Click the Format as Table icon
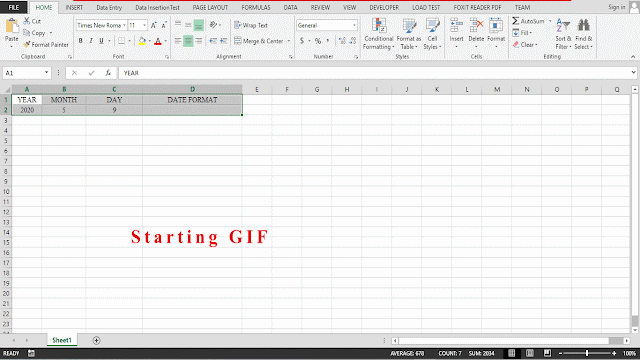This screenshot has width=640, height=360. (x=409, y=26)
